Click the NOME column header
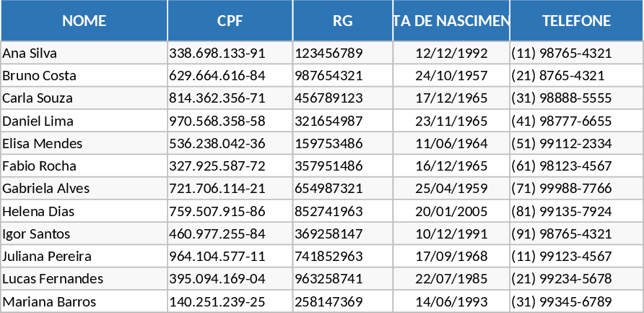The height and width of the screenshot is (313, 644). 84,21
